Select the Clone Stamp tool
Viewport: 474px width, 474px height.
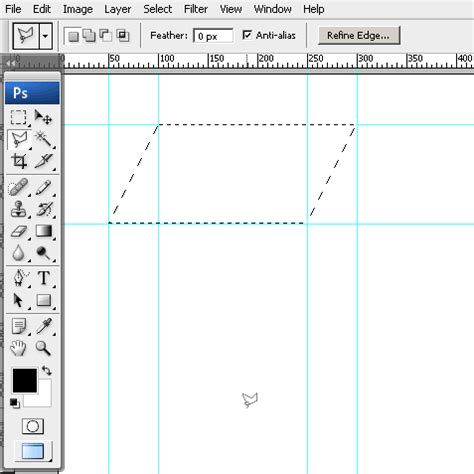pos(18,209)
